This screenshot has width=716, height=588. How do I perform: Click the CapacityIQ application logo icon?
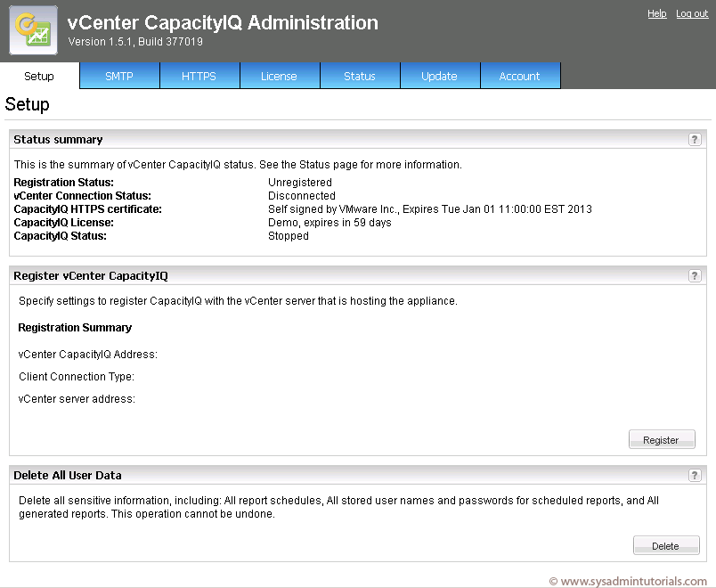pyautogui.click(x=33, y=30)
